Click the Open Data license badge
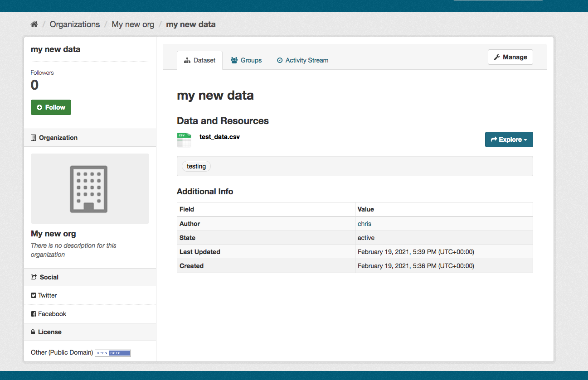The height and width of the screenshot is (380, 588). [x=113, y=353]
